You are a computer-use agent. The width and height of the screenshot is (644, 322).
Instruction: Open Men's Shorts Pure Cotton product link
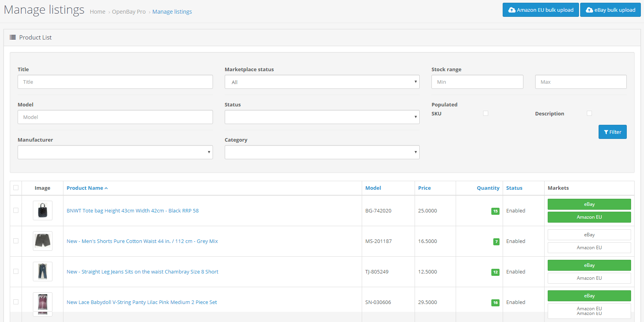142,241
